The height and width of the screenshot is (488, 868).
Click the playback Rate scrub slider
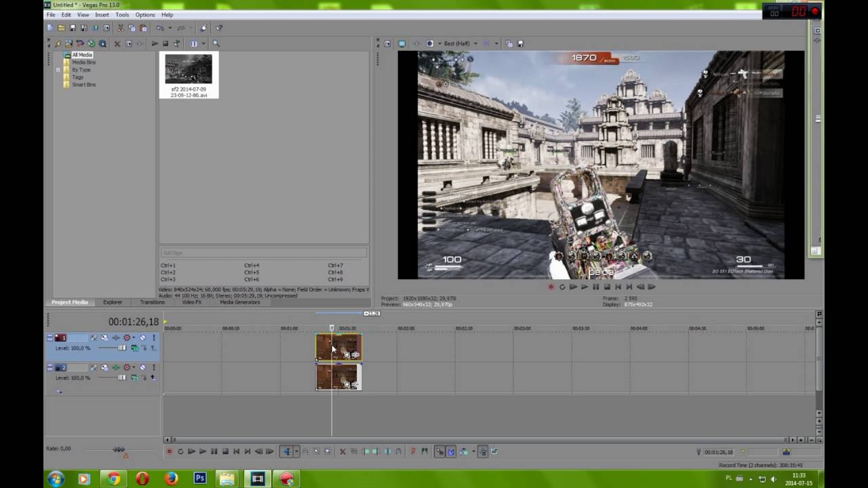(119, 449)
